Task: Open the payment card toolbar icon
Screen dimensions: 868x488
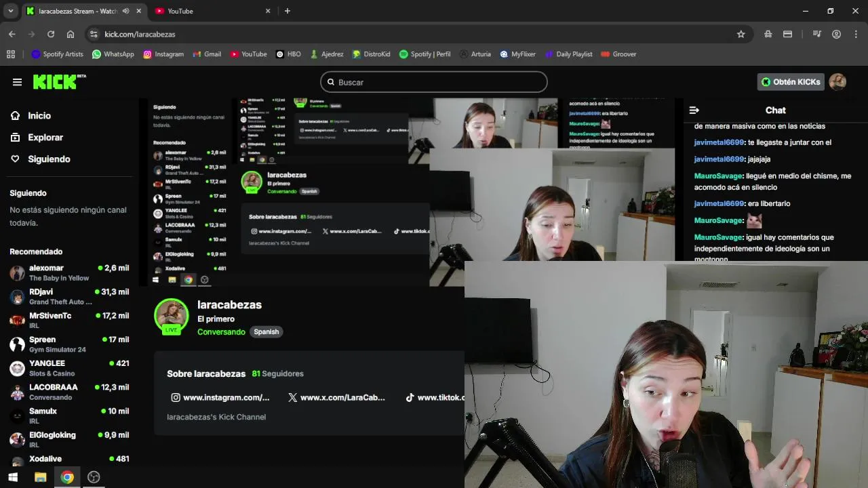Action: (x=787, y=34)
